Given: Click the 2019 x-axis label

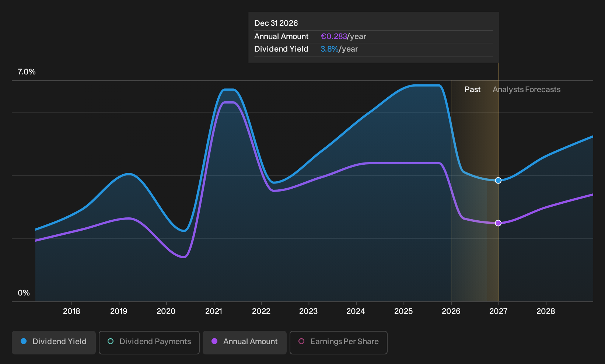Looking at the screenshot, I should (119, 311).
